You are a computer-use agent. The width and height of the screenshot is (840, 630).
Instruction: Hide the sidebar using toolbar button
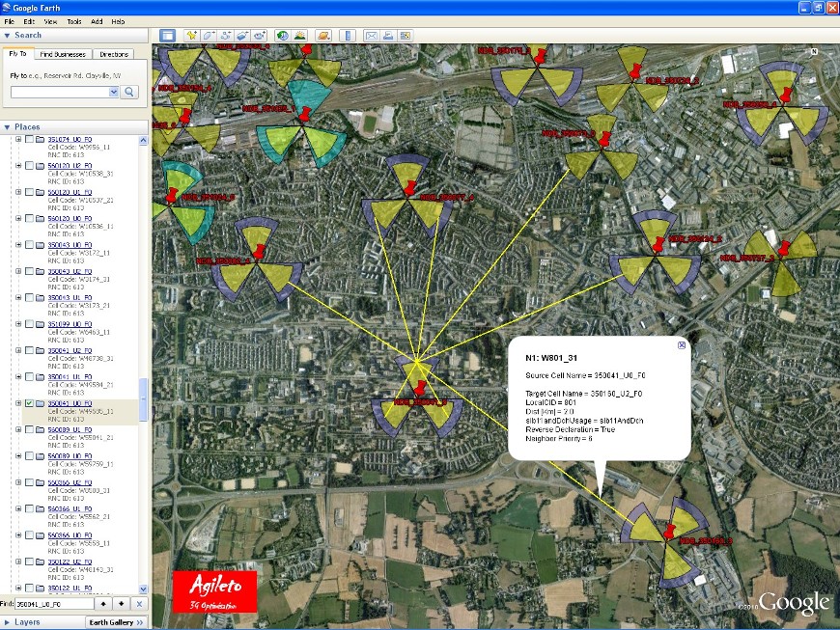click(167, 36)
